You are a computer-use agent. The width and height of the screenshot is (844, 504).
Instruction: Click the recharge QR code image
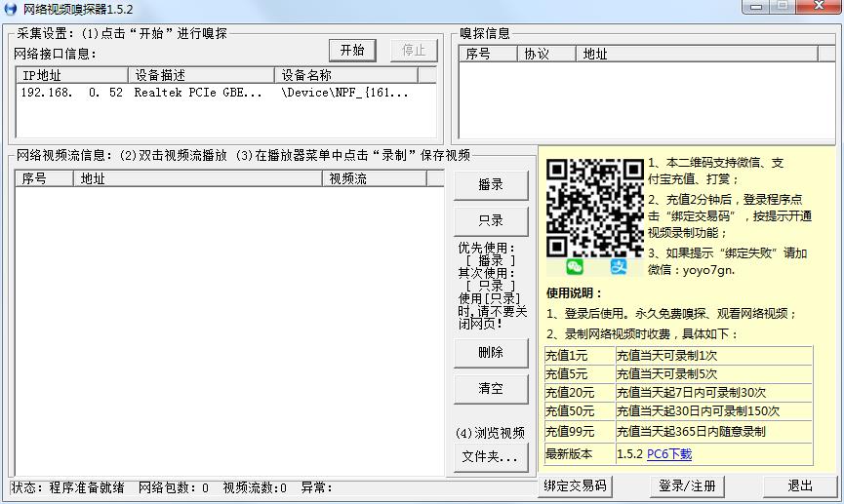[595, 208]
